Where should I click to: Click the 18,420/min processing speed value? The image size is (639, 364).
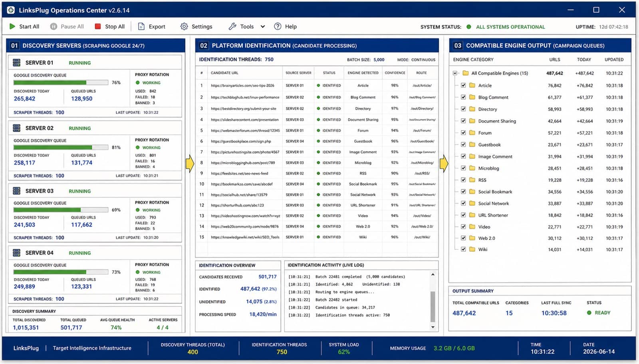263,314
